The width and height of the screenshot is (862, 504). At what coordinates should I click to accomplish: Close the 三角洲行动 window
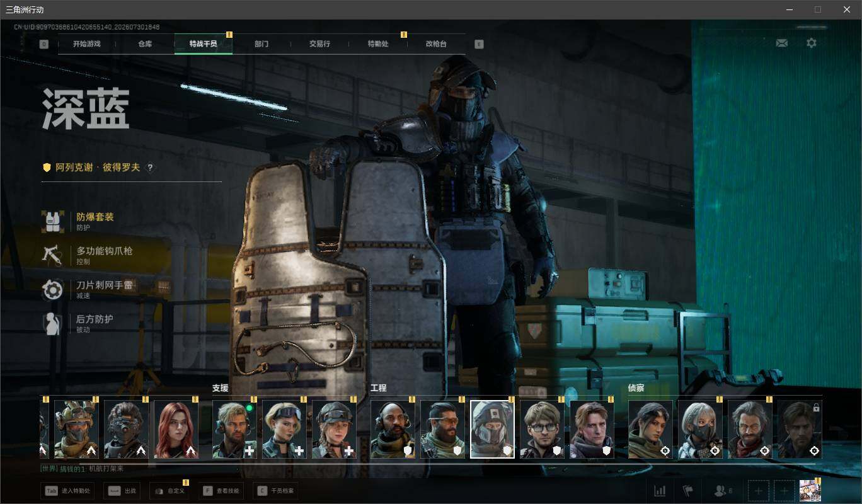(x=847, y=9)
